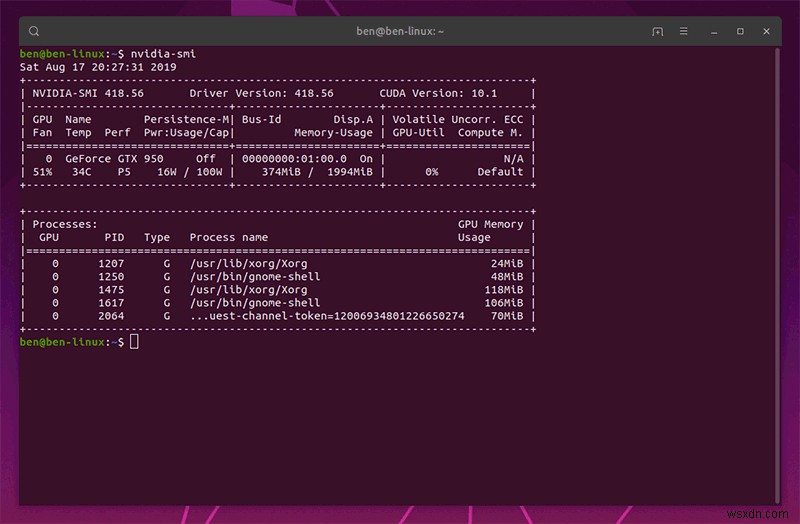This screenshot has width=800, height=524.
Task: Click PID 1475 in process list
Action: pos(111,290)
